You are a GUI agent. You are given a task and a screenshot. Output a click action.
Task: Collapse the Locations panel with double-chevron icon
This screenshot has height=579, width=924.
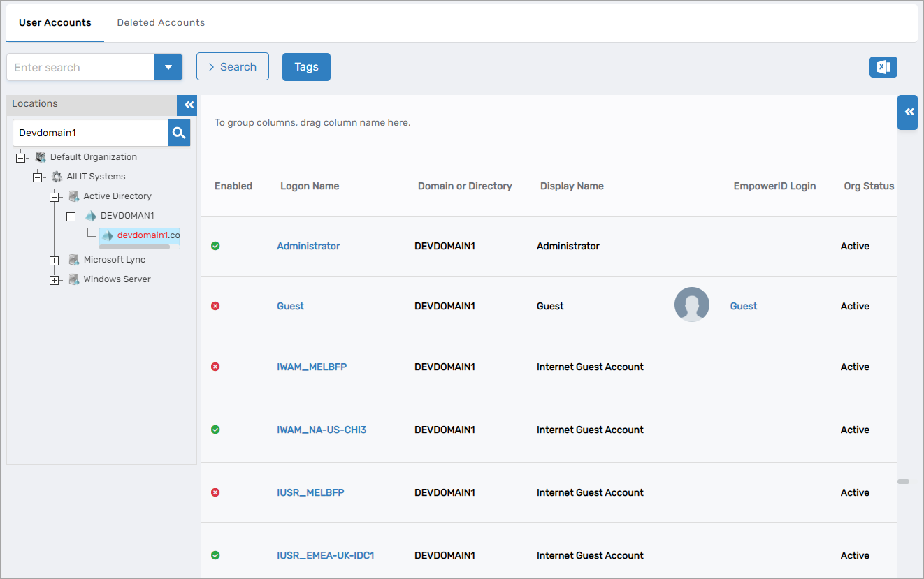pyautogui.click(x=187, y=105)
